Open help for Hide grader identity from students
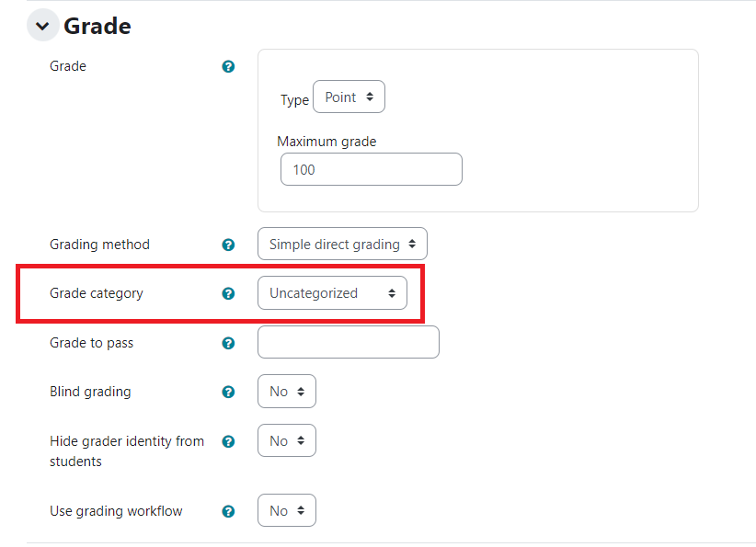Image resolution: width=756 pixels, height=547 pixels. coord(227,441)
